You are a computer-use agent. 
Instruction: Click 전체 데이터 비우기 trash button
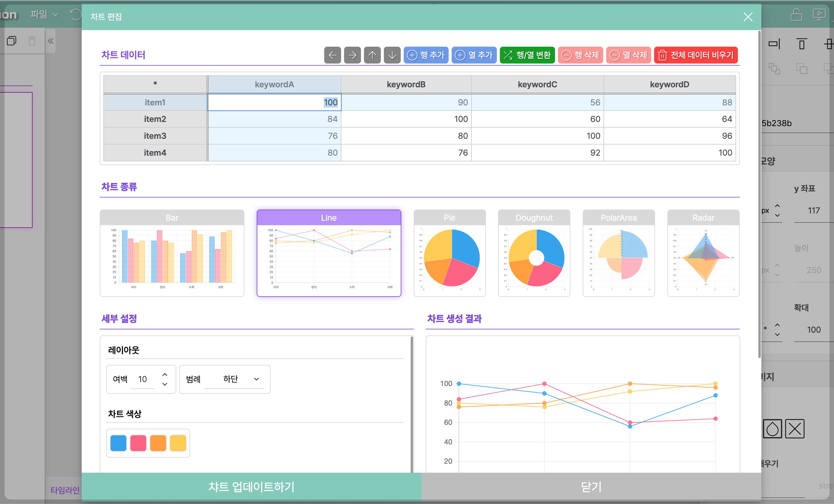[696, 55]
